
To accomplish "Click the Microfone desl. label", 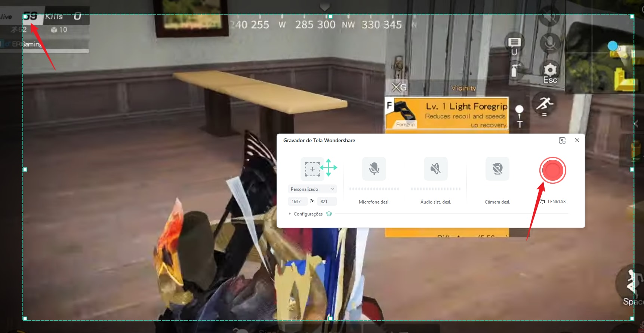I will 374,202.
